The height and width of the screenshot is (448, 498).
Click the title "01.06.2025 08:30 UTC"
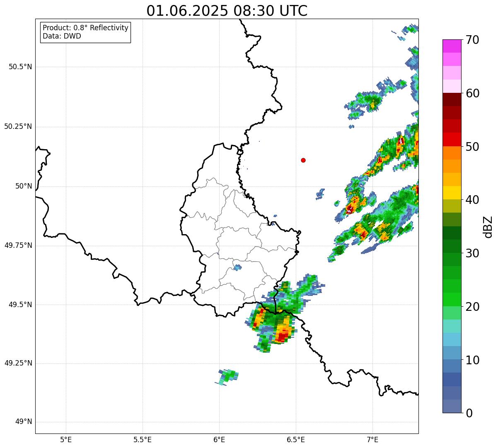coord(227,11)
